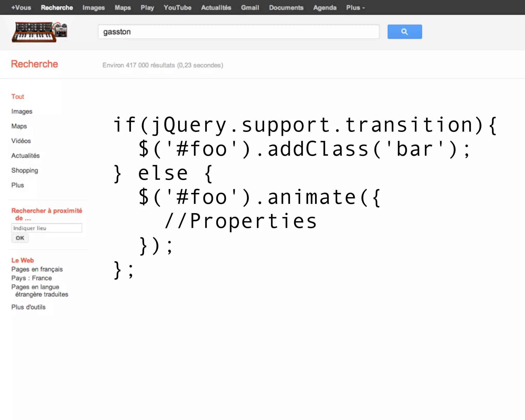
Task: Open Actualités in the top bar
Action: (216, 8)
